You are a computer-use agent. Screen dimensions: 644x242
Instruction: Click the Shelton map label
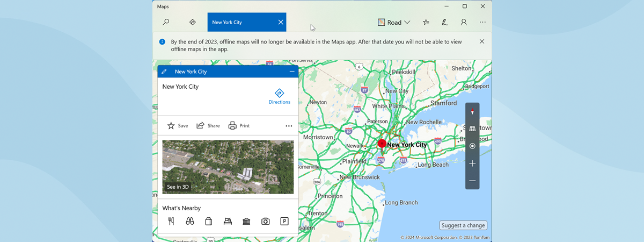click(x=461, y=68)
